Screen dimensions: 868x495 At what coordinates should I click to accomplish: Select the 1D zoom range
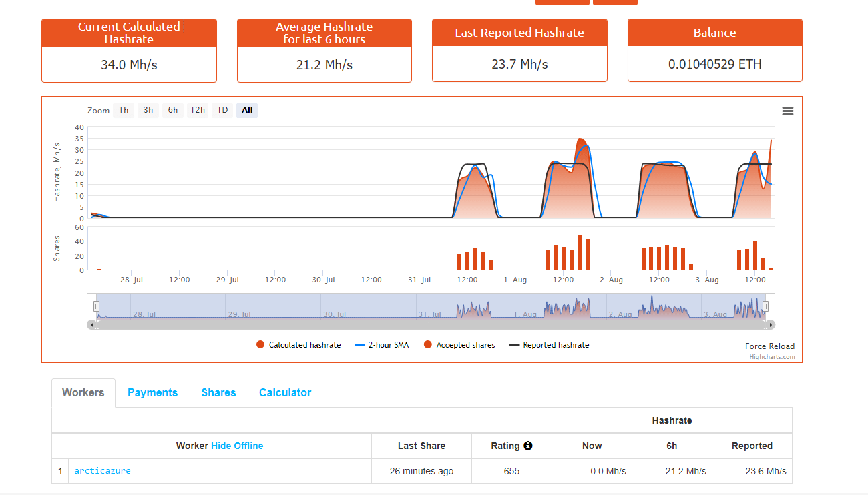(222, 110)
